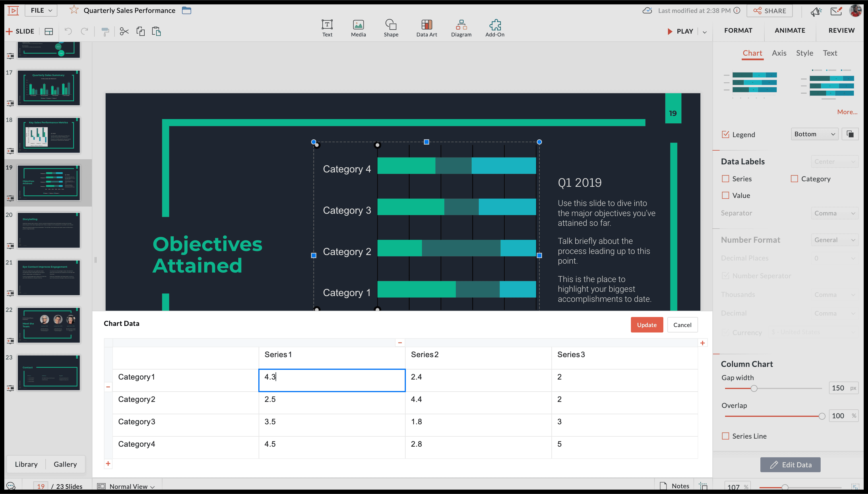This screenshot has width=868, height=494.
Task: Click the Category2 Series2 cell 4.4
Action: coord(478,402)
